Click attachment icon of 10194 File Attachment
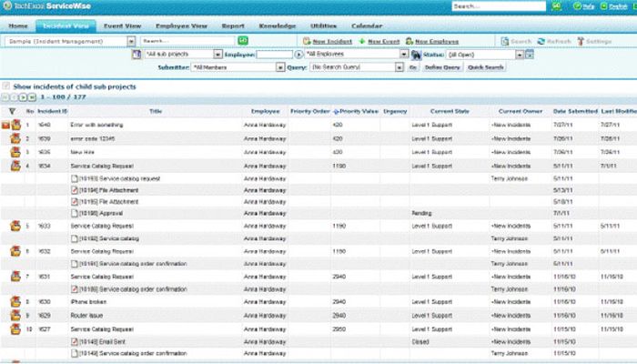The height and width of the screenshot is (364, 637). pyautogui.click(x=75, y=190)
